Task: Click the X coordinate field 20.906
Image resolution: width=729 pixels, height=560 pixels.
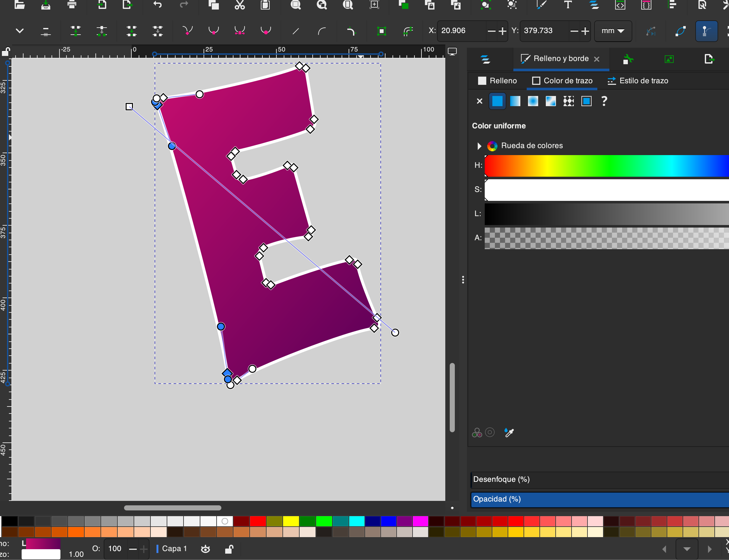Action: (x=462, y=31)
